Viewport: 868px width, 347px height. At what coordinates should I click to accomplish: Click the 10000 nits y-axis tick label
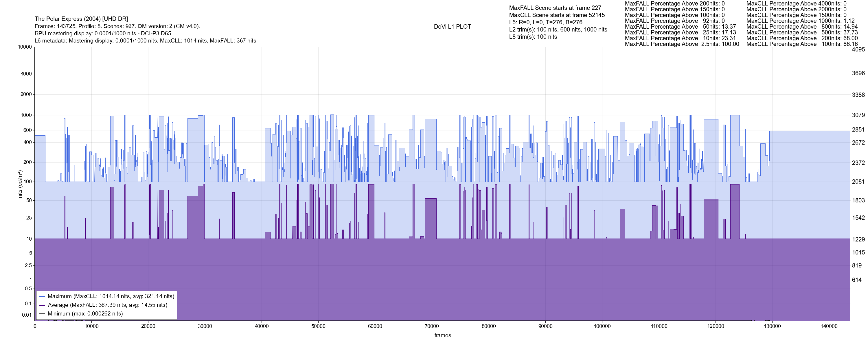point(25,47)
